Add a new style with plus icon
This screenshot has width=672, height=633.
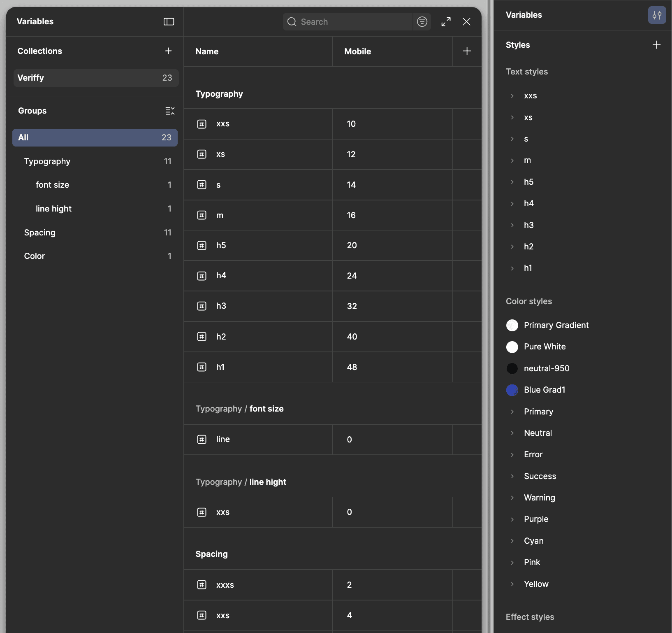656,45
